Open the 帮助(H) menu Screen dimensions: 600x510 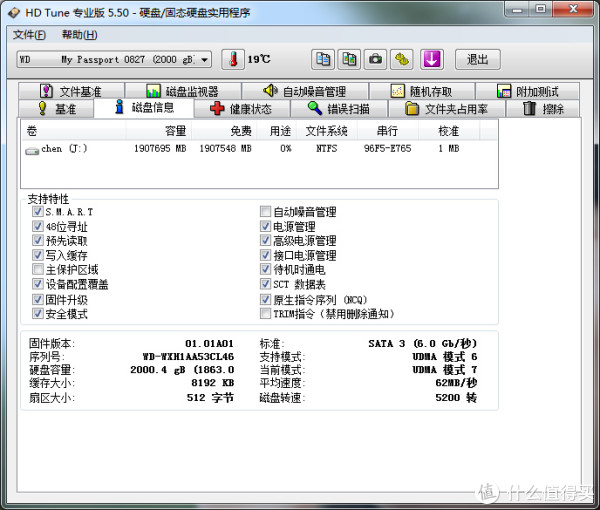pos(80,35)
